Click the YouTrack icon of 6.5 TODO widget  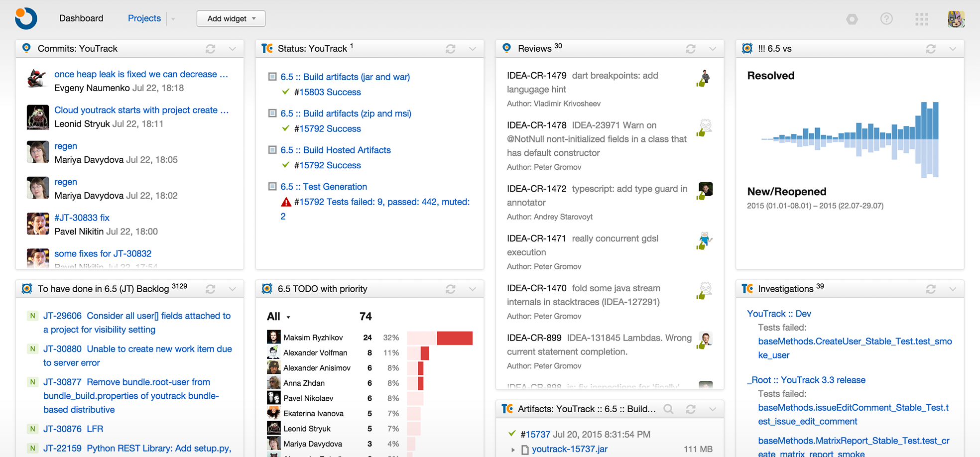(x=267, y=289)
